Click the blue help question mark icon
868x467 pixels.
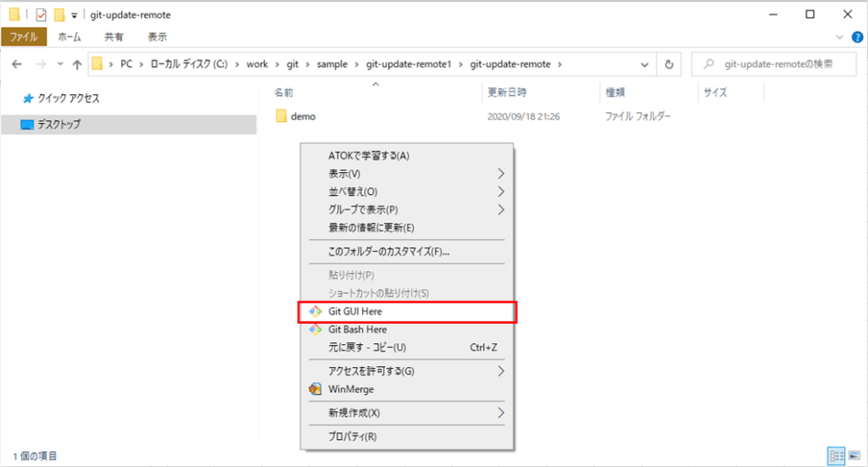pos(857,37)
